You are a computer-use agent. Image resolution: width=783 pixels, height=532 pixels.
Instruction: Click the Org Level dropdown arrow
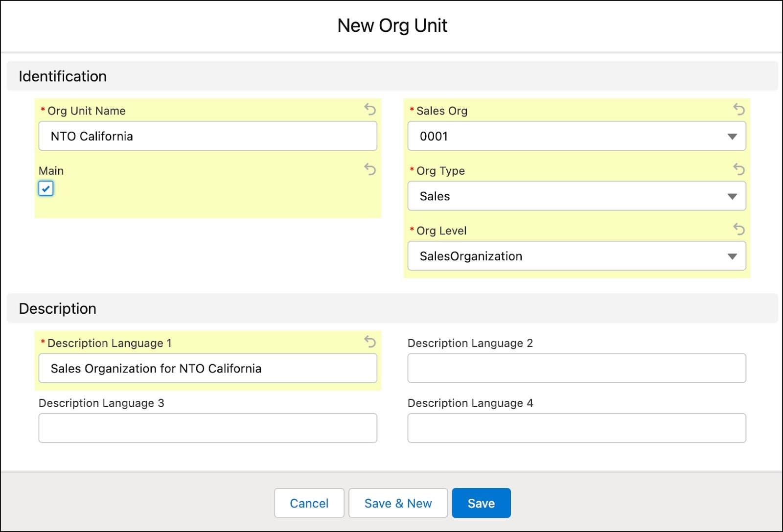click(x=731, y=256)
